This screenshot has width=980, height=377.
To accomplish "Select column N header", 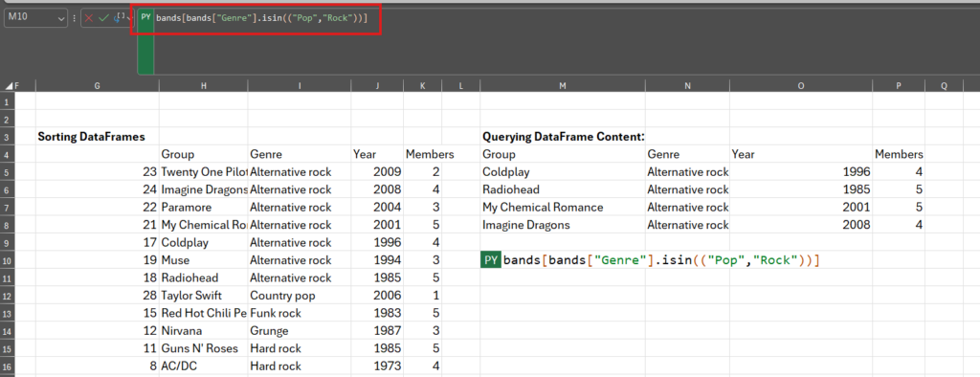I will (687, 86).
